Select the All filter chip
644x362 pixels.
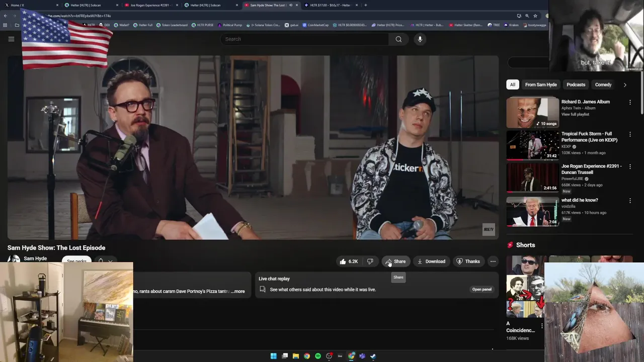point(513,84)
